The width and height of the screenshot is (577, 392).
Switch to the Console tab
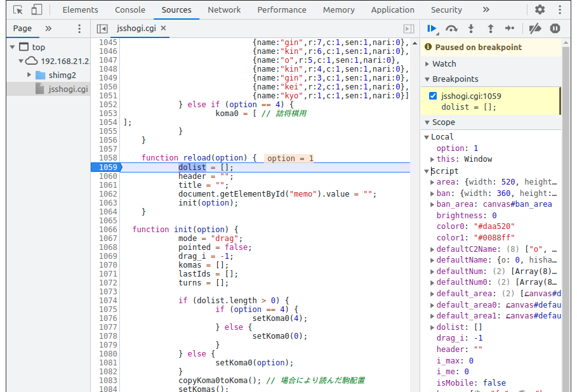coord(129,10)
